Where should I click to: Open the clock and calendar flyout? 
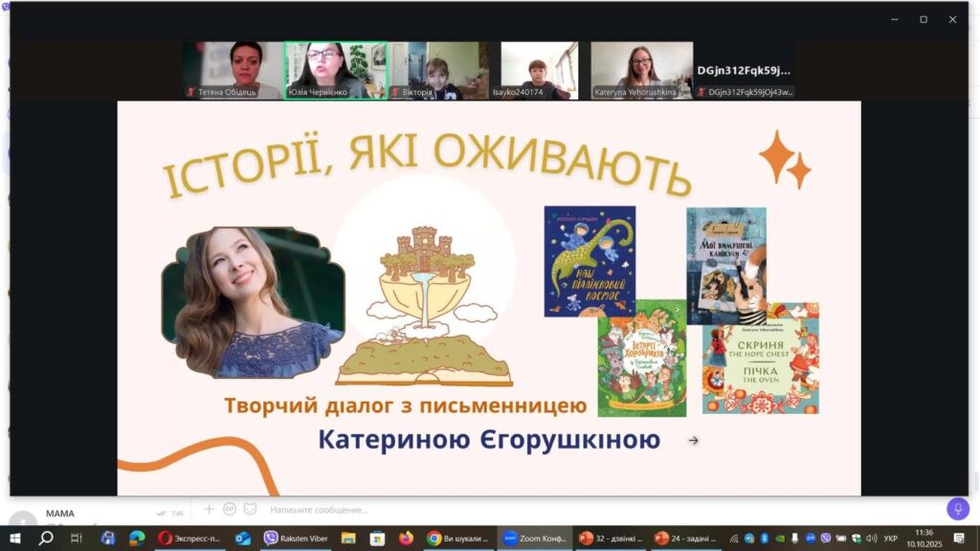[924, 539]
